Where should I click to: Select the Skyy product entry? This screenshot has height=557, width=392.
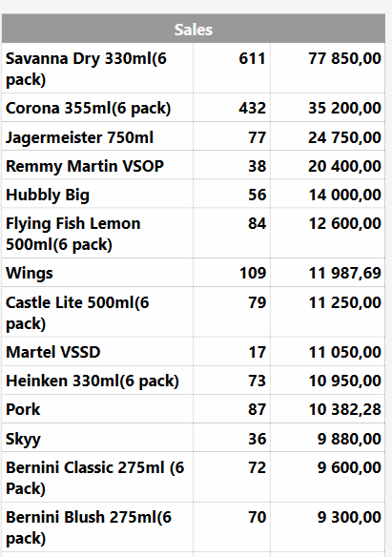194,438
